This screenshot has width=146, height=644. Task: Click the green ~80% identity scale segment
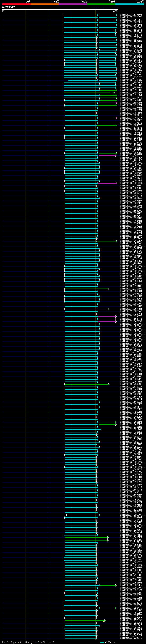coord(101,4)
